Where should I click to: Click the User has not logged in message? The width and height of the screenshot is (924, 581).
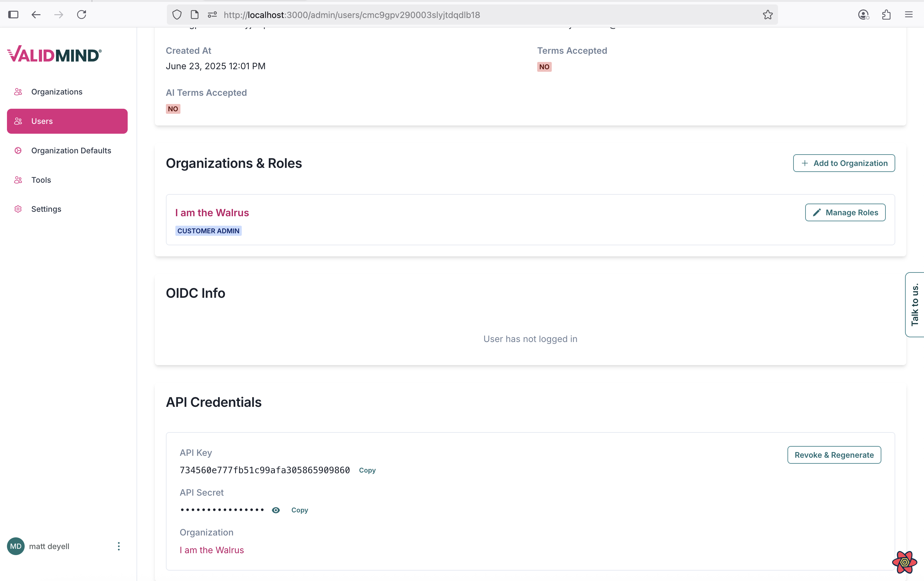pyautogui.click(x=530, y=339)
